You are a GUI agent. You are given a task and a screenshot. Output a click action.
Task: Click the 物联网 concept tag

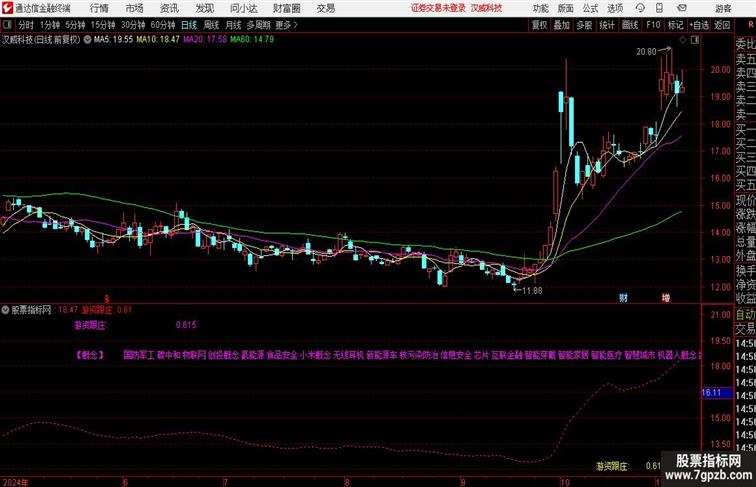pos(194,355)
